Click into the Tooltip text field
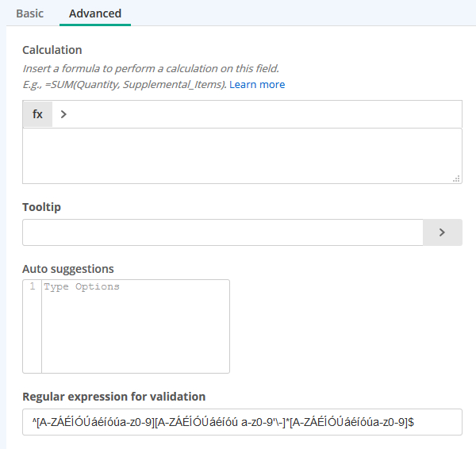Screen dimensions: 476x449 point(223,232)
